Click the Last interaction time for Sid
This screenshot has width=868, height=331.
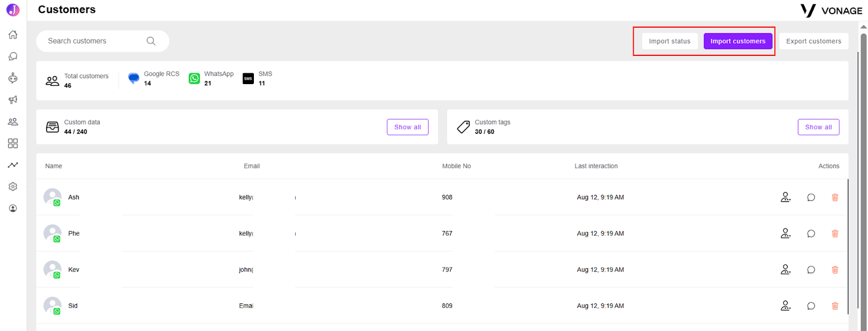pyautogui.click(x=601, y=306)
